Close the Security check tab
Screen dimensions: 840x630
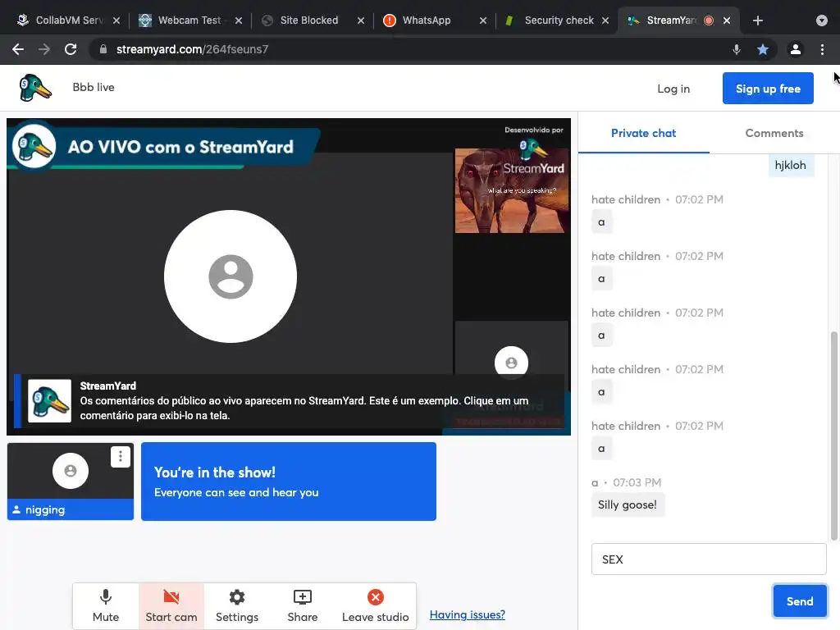click(605, 21)
